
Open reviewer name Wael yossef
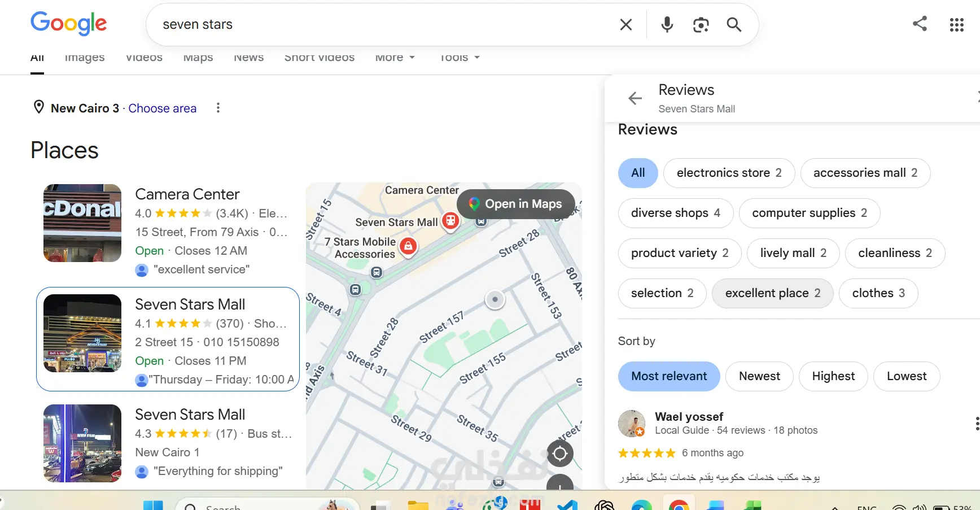tap(689, 417)
